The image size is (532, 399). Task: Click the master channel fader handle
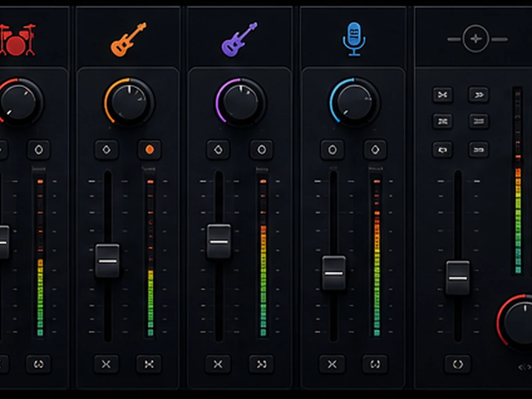458,278
